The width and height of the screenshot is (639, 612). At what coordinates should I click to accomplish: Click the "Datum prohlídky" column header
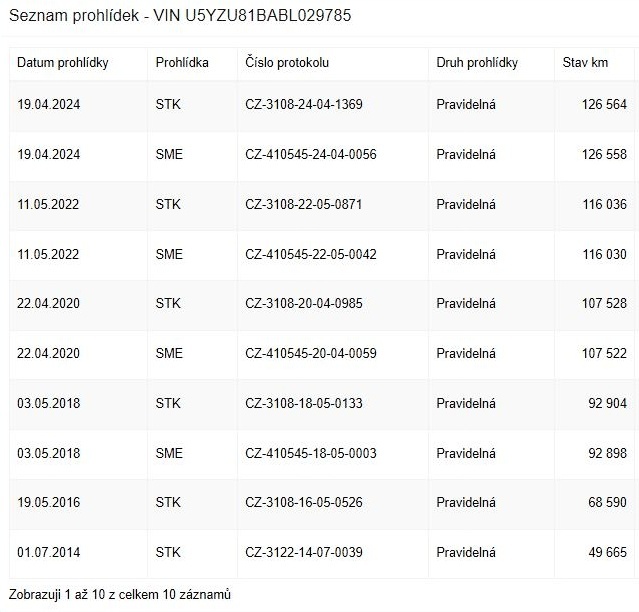point(62,63)
